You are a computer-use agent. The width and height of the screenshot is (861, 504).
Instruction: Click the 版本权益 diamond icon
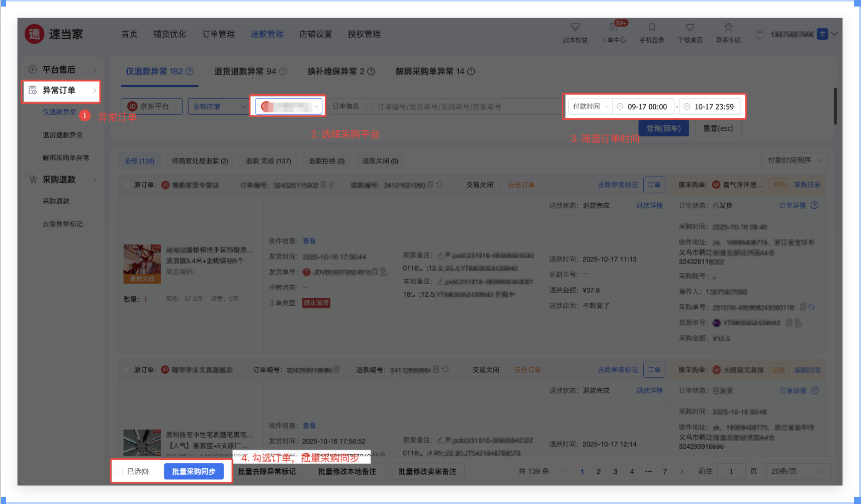(575, 27)
